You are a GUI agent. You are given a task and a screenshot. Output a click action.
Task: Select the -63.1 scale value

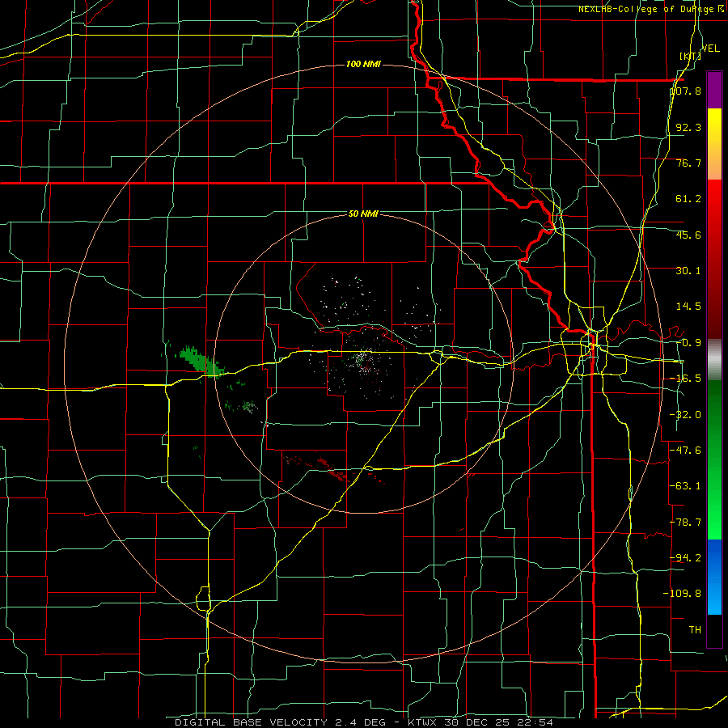point(685,486)
